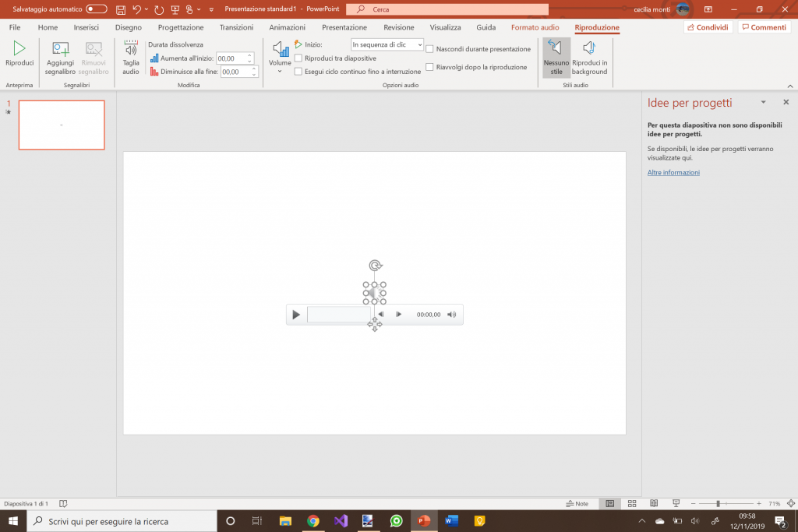Open Chrome from the taskbar
798x532 pixels.
tap(313, 521)
